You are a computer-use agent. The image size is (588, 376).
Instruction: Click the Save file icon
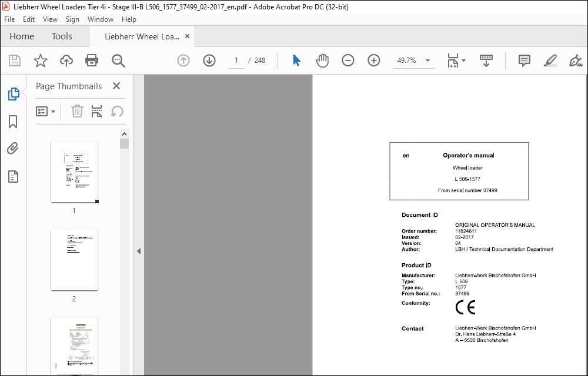point(15,61)
